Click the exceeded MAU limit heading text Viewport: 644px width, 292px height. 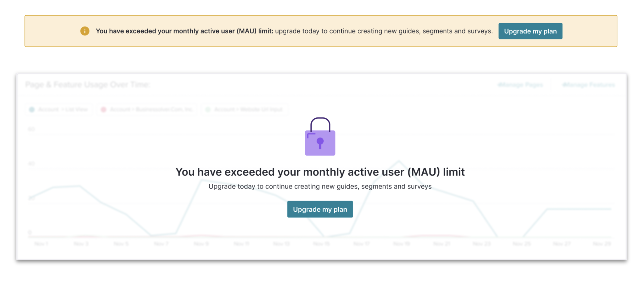coord(320,172)
